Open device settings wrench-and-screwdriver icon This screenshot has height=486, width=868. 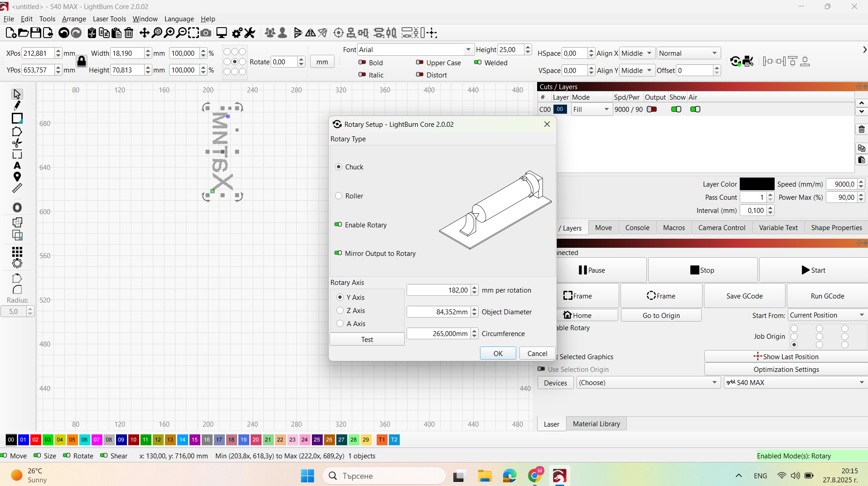coord(250,33)
